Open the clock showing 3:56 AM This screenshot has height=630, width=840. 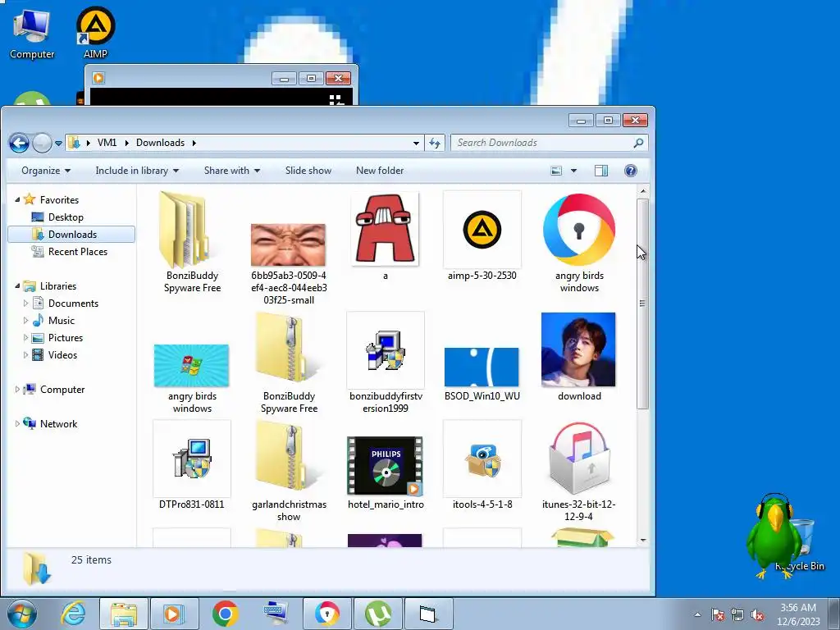pos(798,614)
